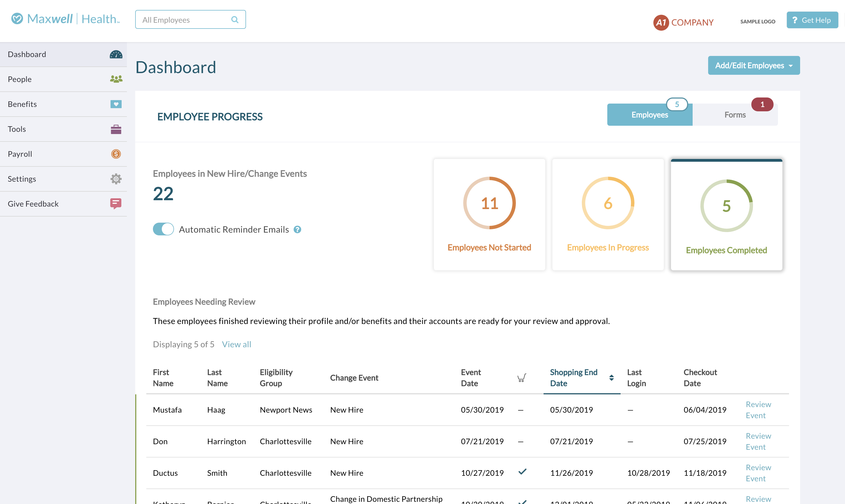
Task: Click the Mustafa first name cell
Action: (167, 410)
